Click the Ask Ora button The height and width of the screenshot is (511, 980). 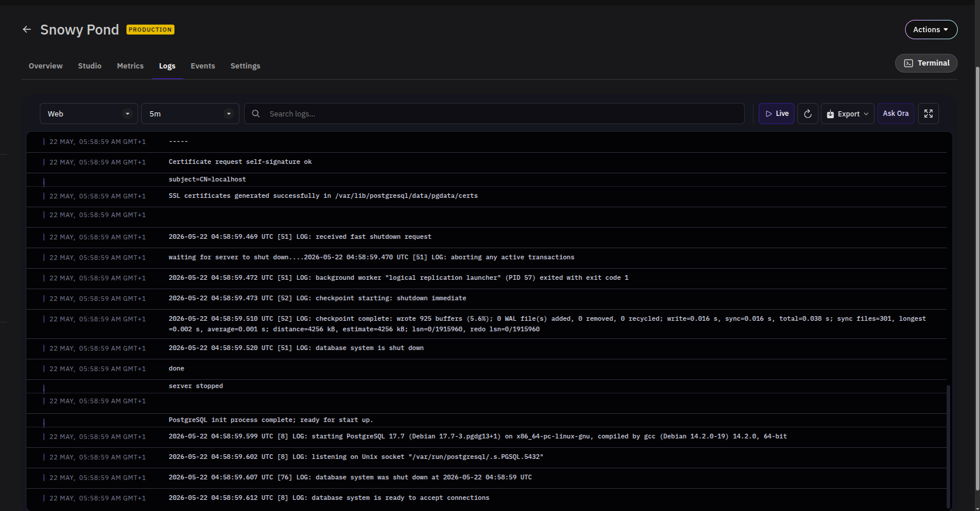(x=896, y=114)
